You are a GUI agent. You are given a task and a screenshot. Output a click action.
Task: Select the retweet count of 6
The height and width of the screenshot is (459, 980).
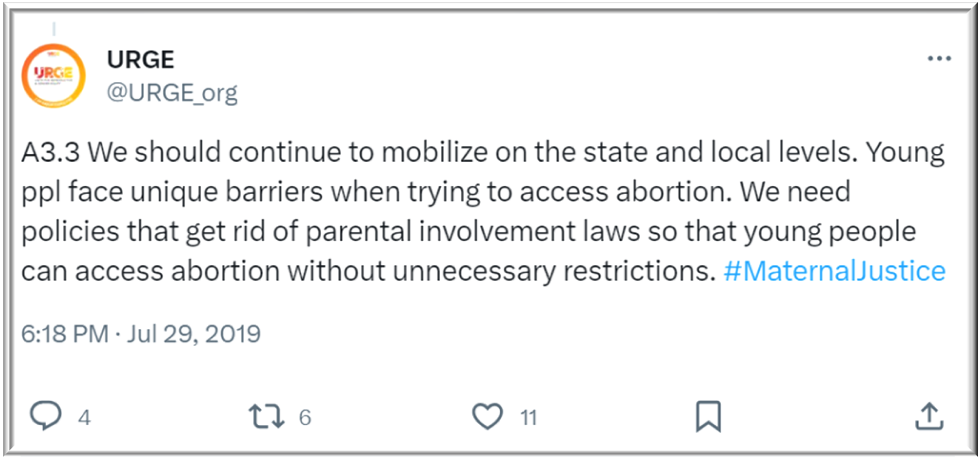304,417
